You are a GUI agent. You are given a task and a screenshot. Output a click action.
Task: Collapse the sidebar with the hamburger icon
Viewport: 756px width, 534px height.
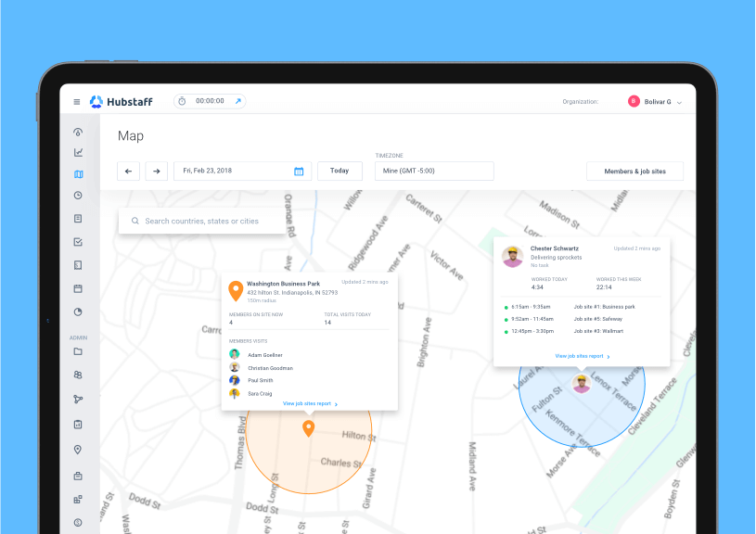click(x=76, y=101)
